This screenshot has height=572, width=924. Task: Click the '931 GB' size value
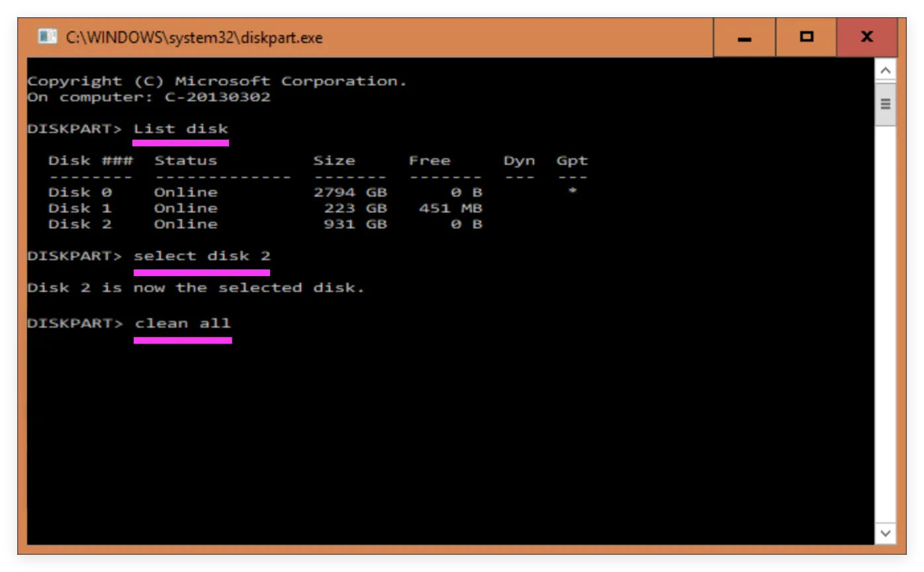tap(355, 224)
